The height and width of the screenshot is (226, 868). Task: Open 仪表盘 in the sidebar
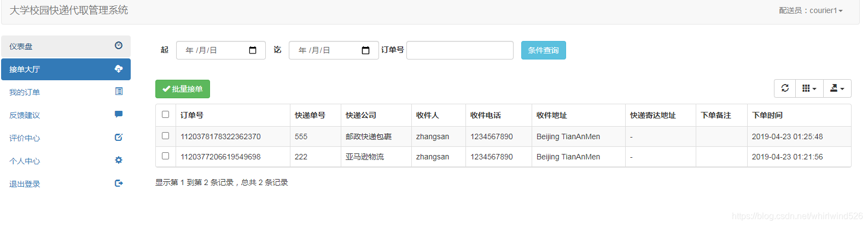click(x=66, y=46)
